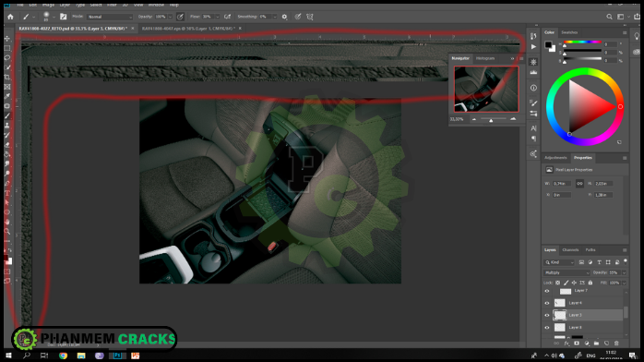Click the foreground color swatch in Color panel

548,44
